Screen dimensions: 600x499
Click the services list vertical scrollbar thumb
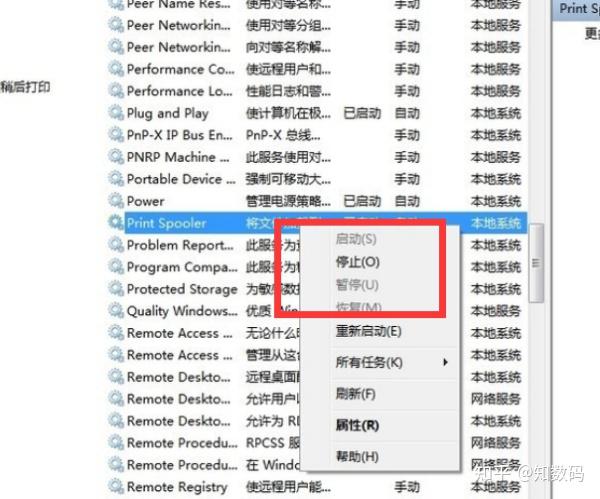click(536, 263)
